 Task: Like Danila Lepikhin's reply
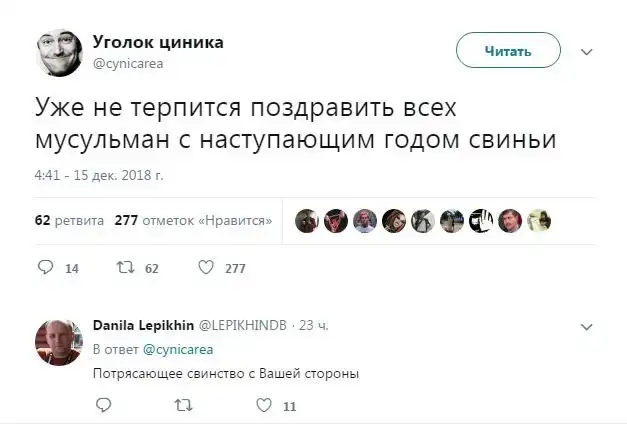point(264,405)
